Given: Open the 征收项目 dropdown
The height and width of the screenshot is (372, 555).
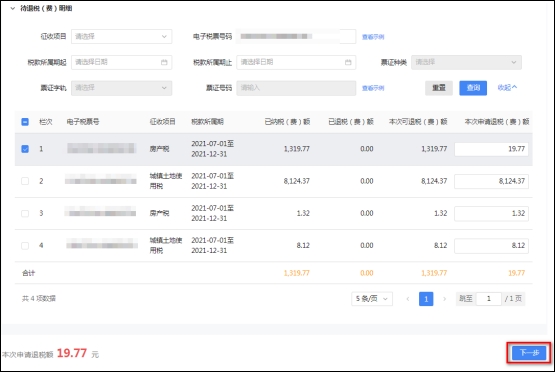Looking at the screenshot, I should pyautogui.click(x=121, y=36).
